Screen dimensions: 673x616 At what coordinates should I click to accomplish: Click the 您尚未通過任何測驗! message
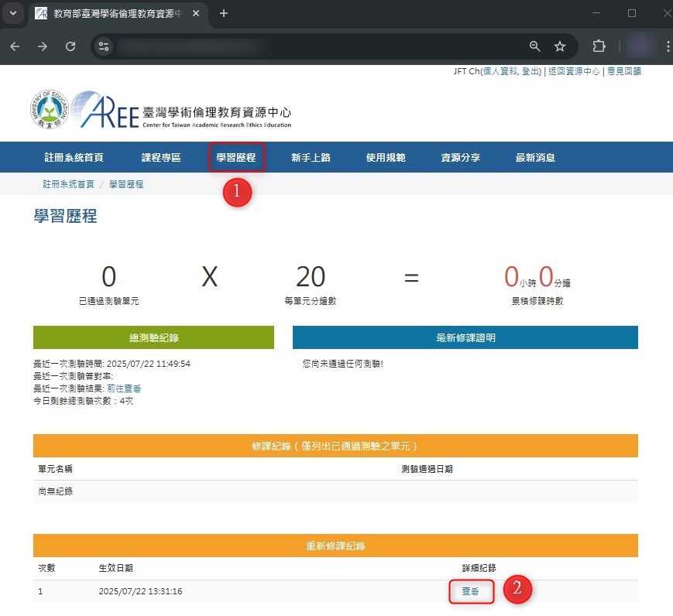[x=342, y=364]
